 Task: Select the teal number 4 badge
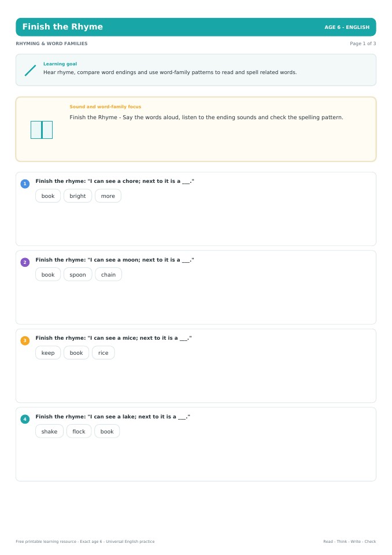[25, 419]
